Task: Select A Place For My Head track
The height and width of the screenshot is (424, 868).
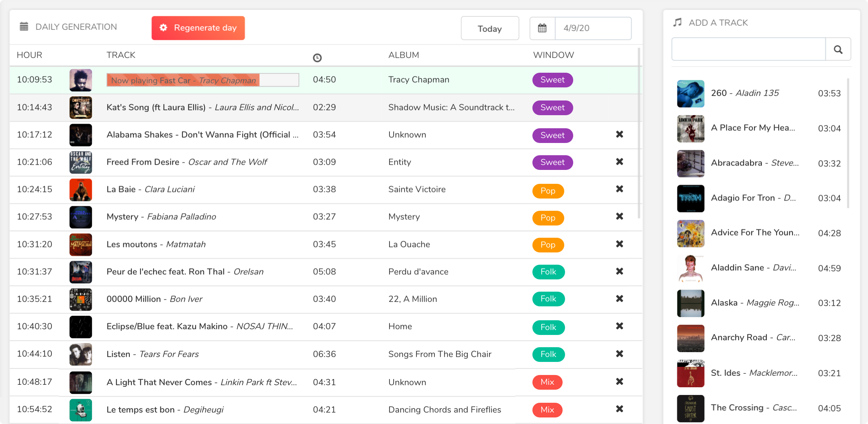Action: (x=759, y=129)
